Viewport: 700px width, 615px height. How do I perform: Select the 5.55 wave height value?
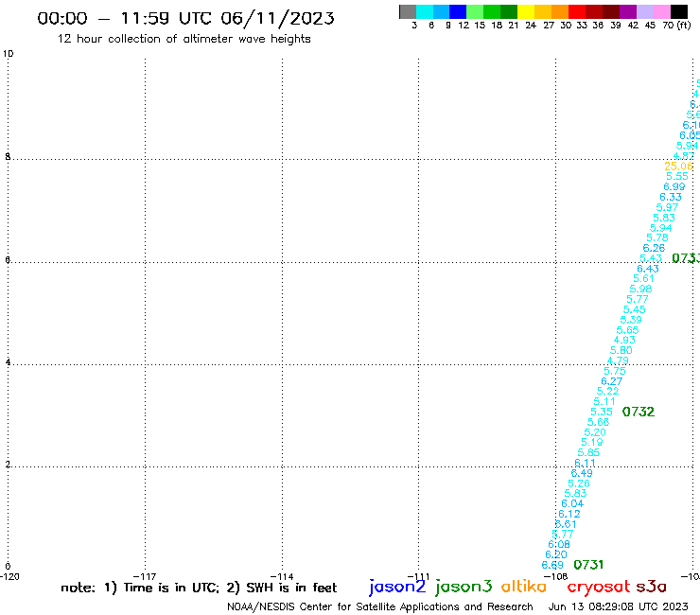[677, 177]
